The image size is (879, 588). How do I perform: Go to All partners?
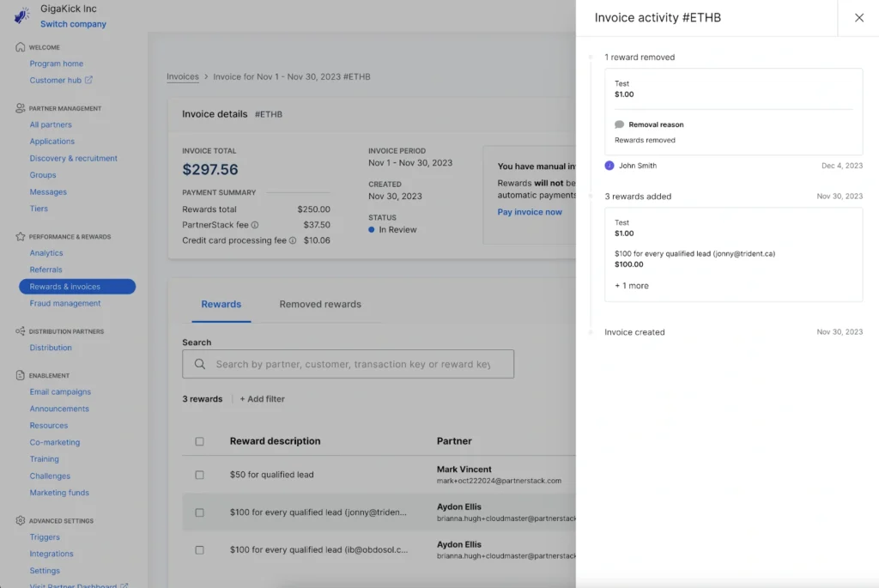point(51,124)
